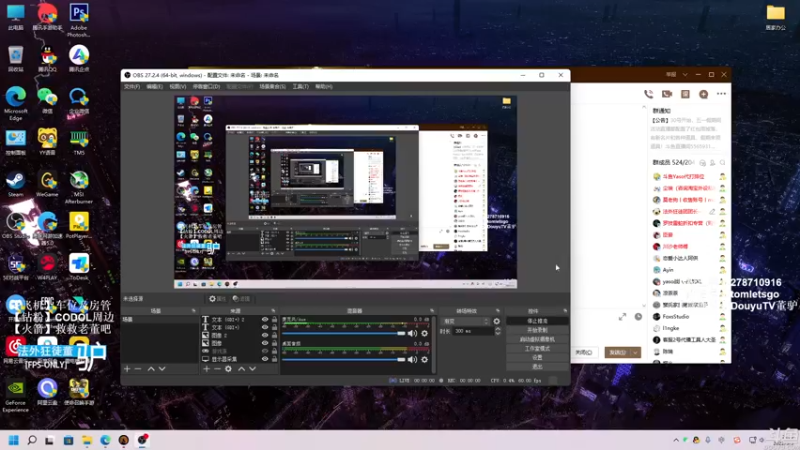Open Steam desktop shortcut
Screen dimensions: 800x450
click(15, 184)
